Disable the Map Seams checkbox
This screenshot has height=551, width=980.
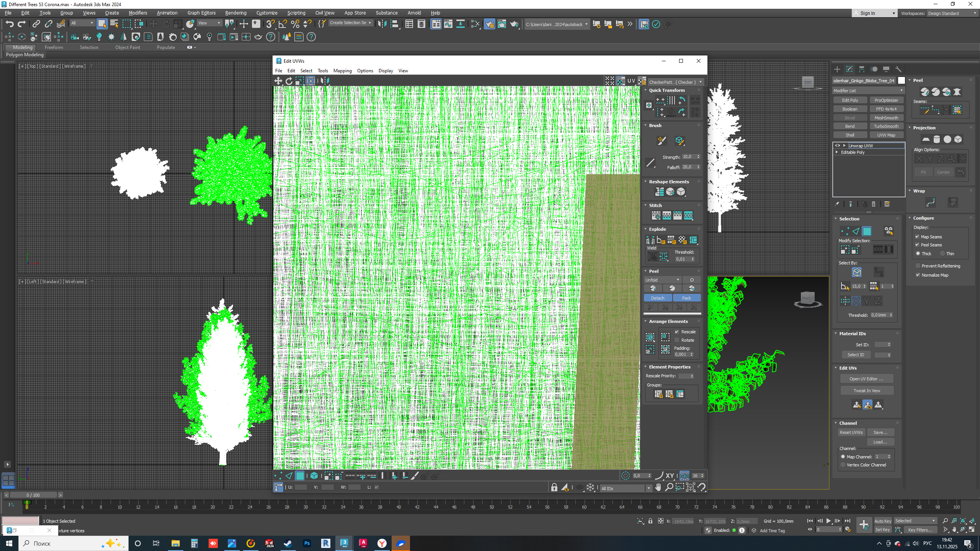pyautogui.click(x=917, y=237)
